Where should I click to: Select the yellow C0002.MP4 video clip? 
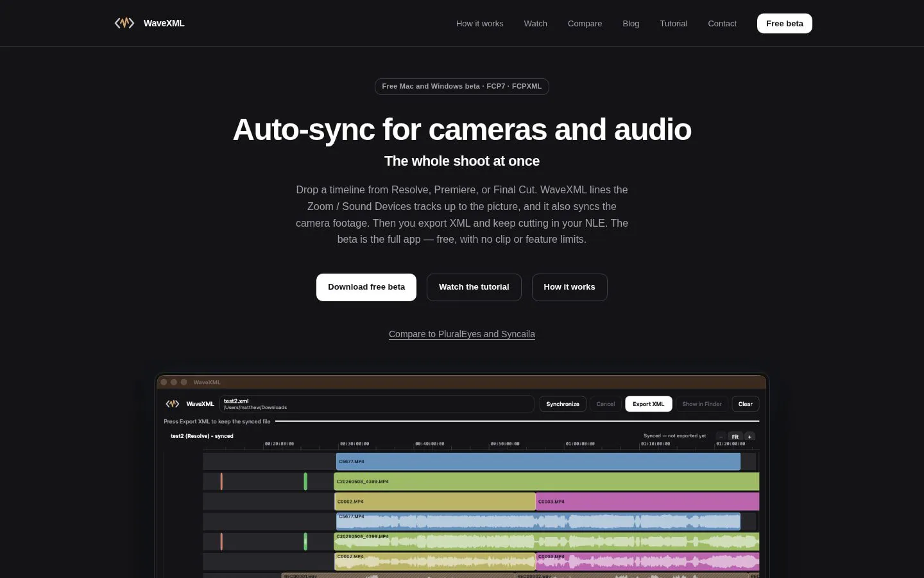pyautogui.click(x=435, y=502)
